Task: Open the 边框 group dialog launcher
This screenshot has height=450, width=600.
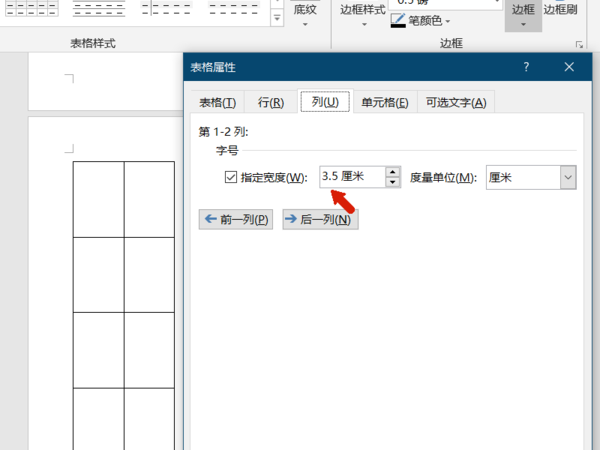Action: coord(579,45)
